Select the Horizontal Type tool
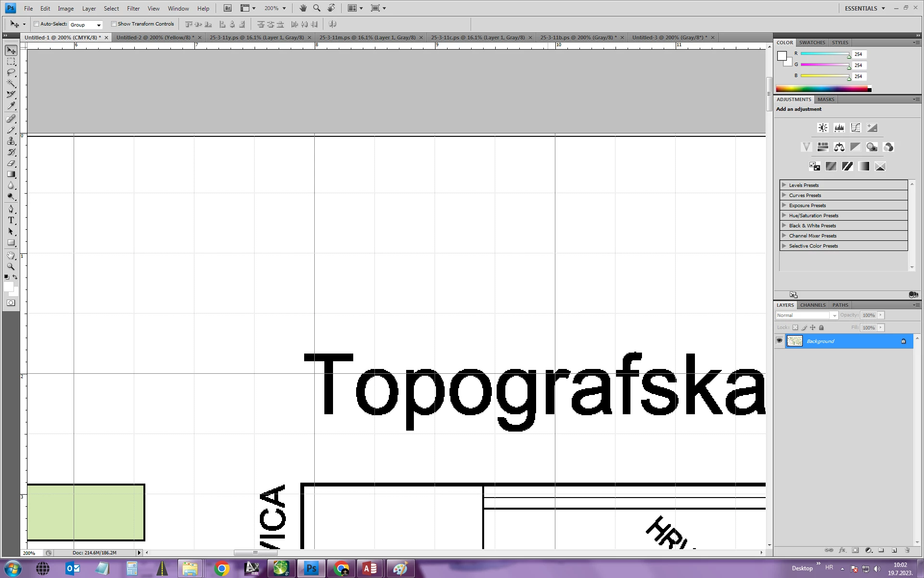Screen dimensions: 924x578 (x=11, y=220)
